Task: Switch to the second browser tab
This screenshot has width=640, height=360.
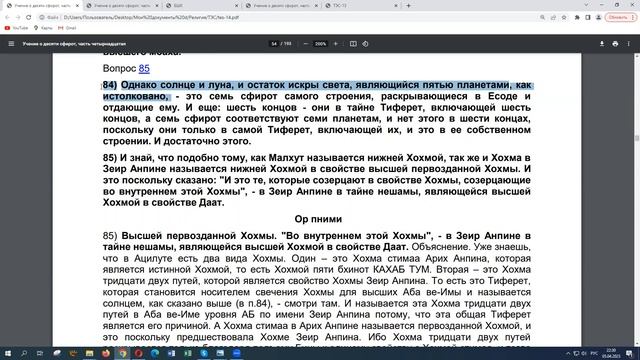Action: tap(122, 6)
